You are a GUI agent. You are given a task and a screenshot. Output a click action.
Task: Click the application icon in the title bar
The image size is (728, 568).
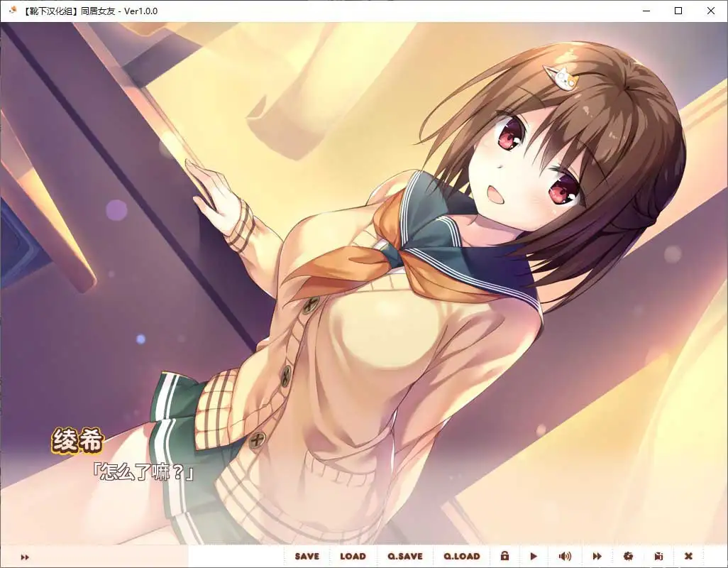click(x=12, y=11)
